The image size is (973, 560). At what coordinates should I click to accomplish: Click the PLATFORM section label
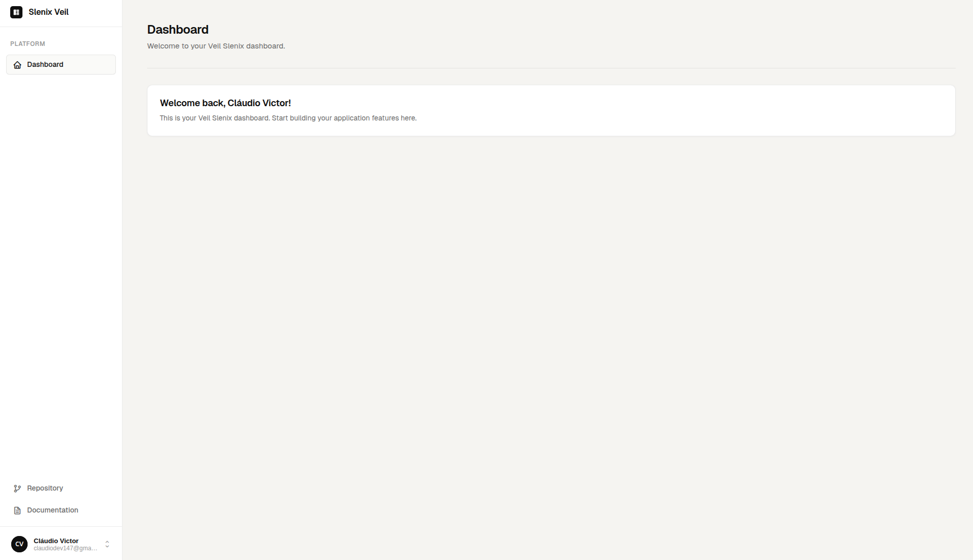[x=28, y=44]
